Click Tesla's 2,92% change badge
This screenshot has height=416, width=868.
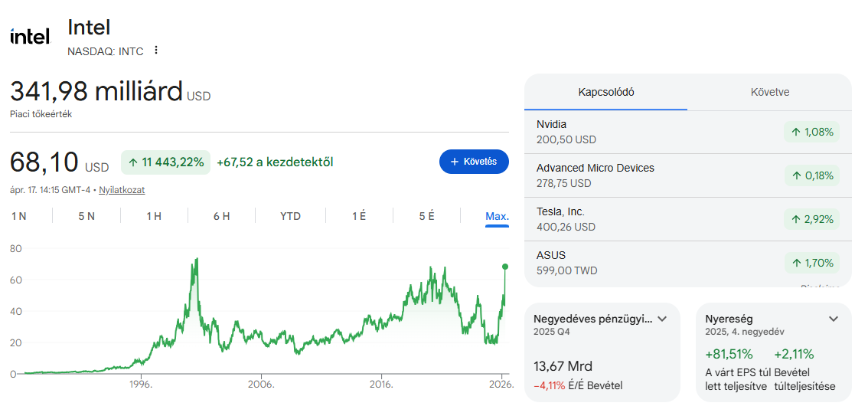(x=811, y=219)
